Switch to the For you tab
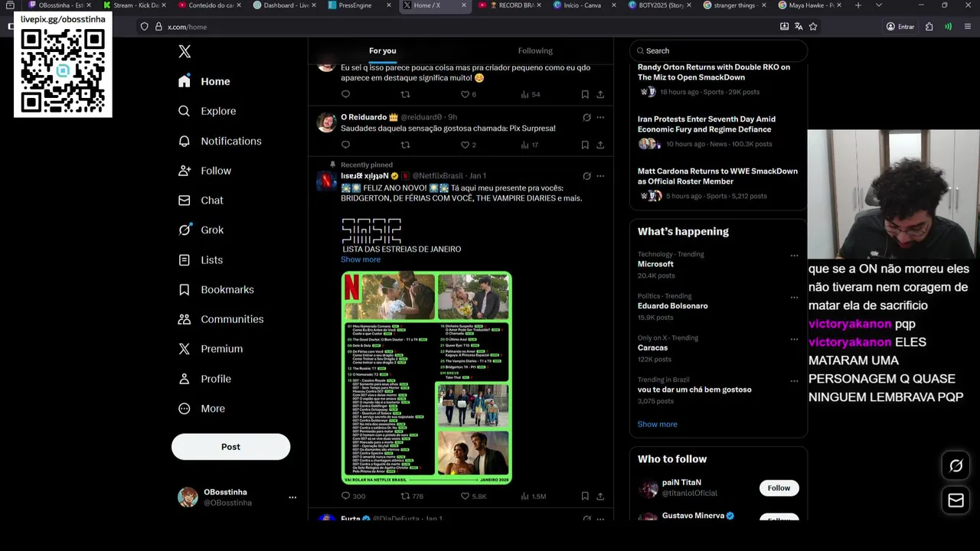Image resolution: width=980 pixels, height=551 pixels. [x=383, y=51]
